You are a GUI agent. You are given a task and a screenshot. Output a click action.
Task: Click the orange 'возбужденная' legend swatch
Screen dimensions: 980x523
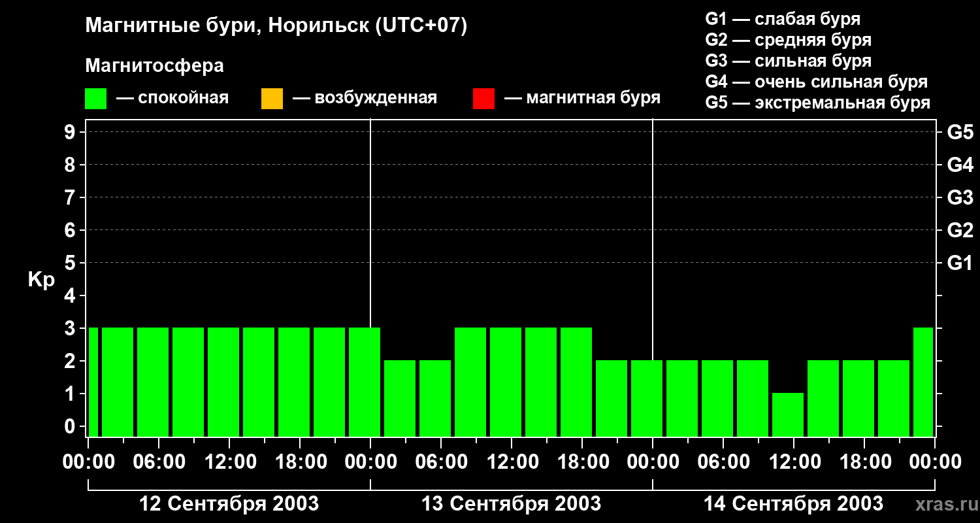(x=272, y=99)
